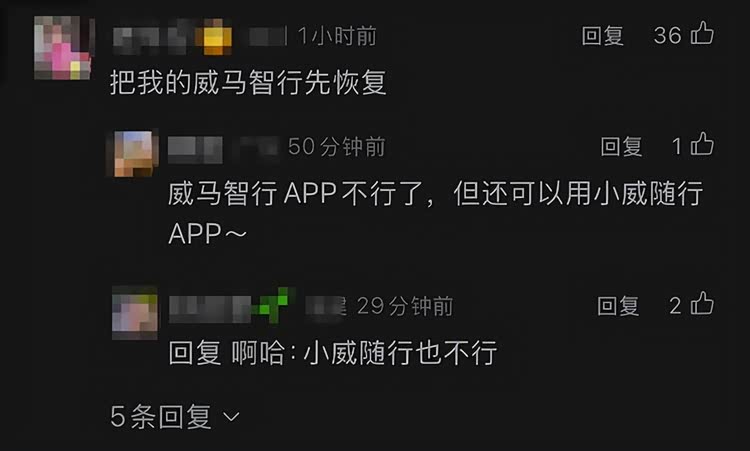Open the blurred username beside 50分钟前

pyautogui.click(x=195, y=149)
